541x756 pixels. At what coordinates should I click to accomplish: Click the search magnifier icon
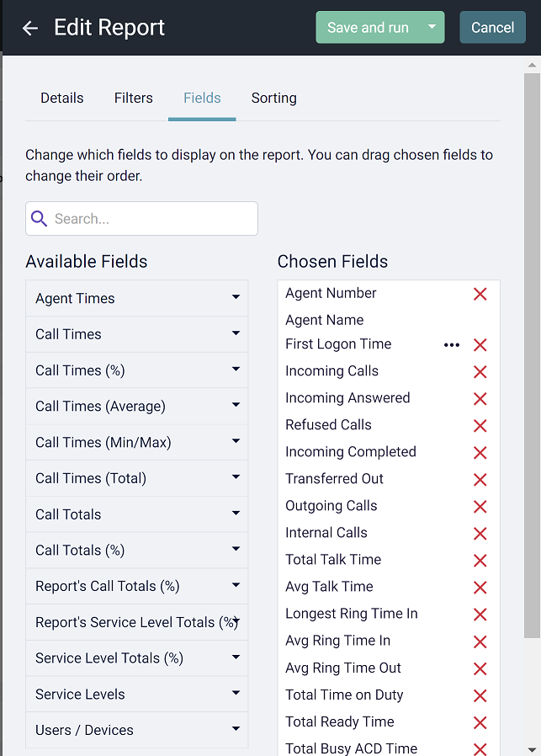tap(39, 218)
